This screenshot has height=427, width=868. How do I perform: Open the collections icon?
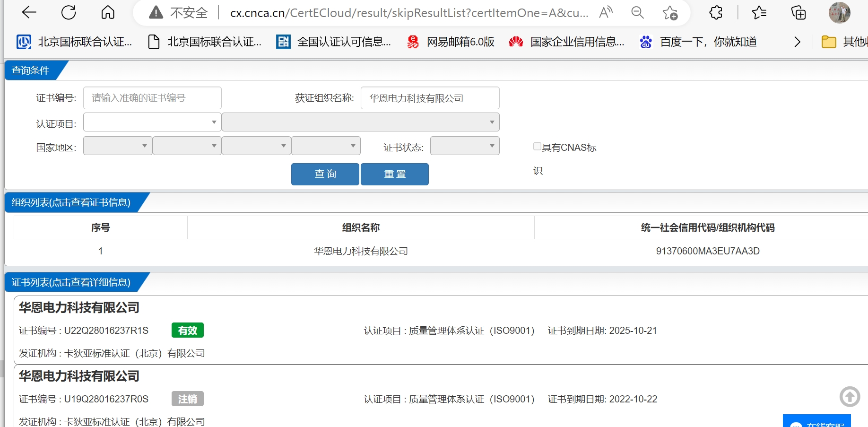pos(799,12)
